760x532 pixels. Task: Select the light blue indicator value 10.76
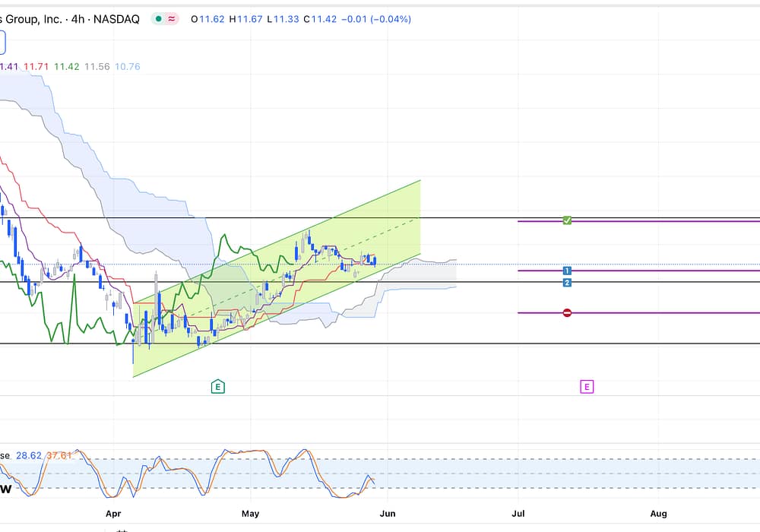pyautogui.click(x=127, y=67)
